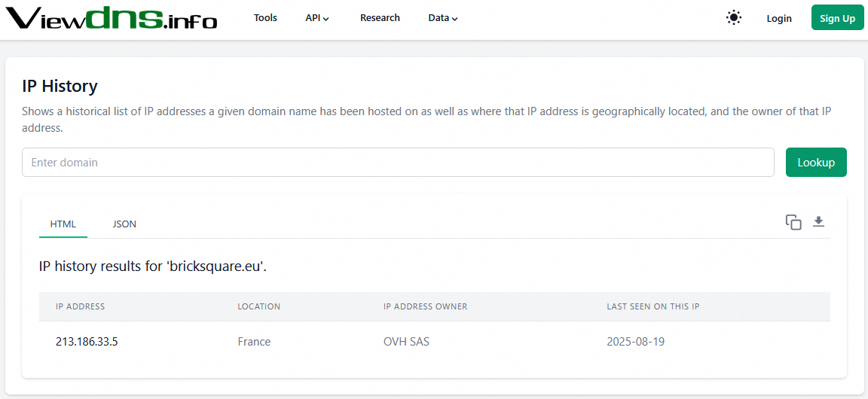Select the HTML results tab

[63, 224]
